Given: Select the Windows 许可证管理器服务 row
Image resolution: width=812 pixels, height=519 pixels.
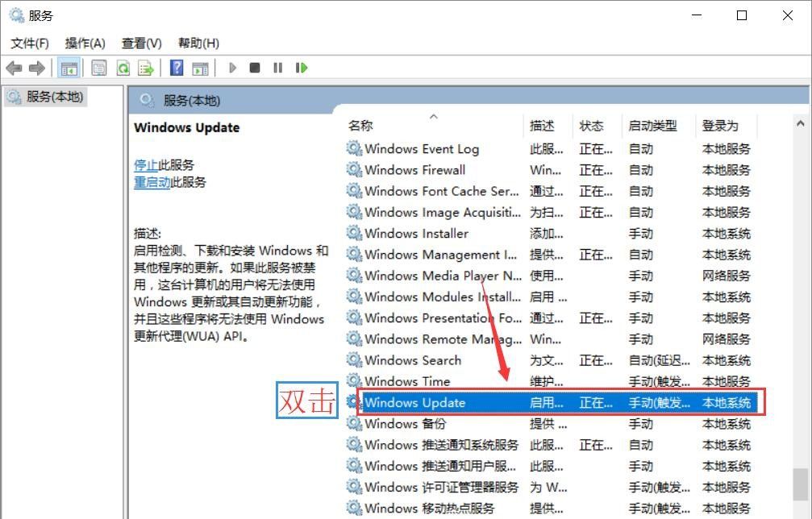Looking at the screenshot, I should [x=552, y=487].
